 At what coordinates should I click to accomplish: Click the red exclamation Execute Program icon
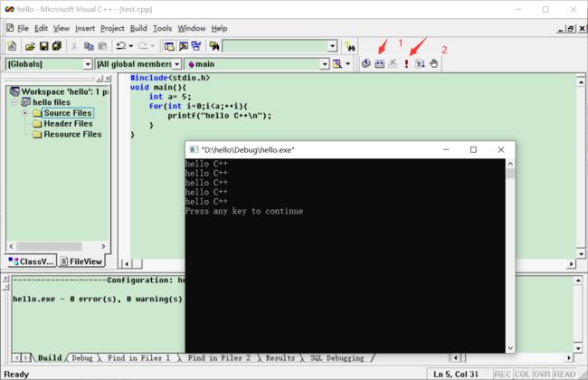[406, 63]
